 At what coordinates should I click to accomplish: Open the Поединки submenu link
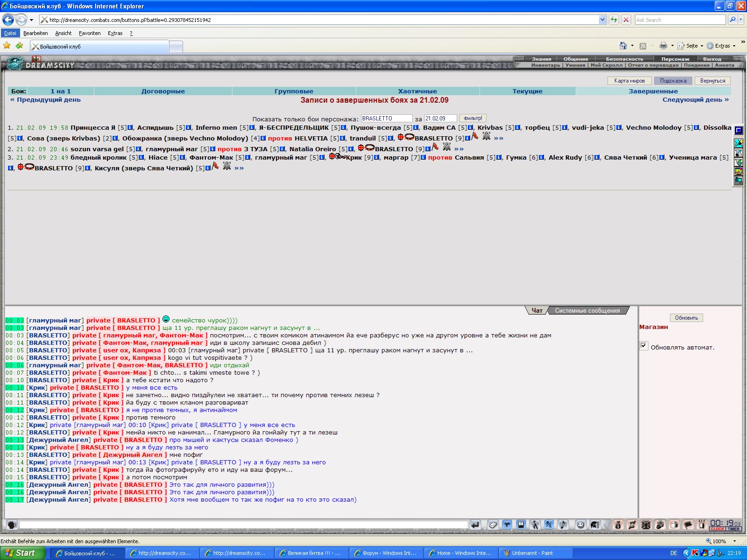(697, 65)
